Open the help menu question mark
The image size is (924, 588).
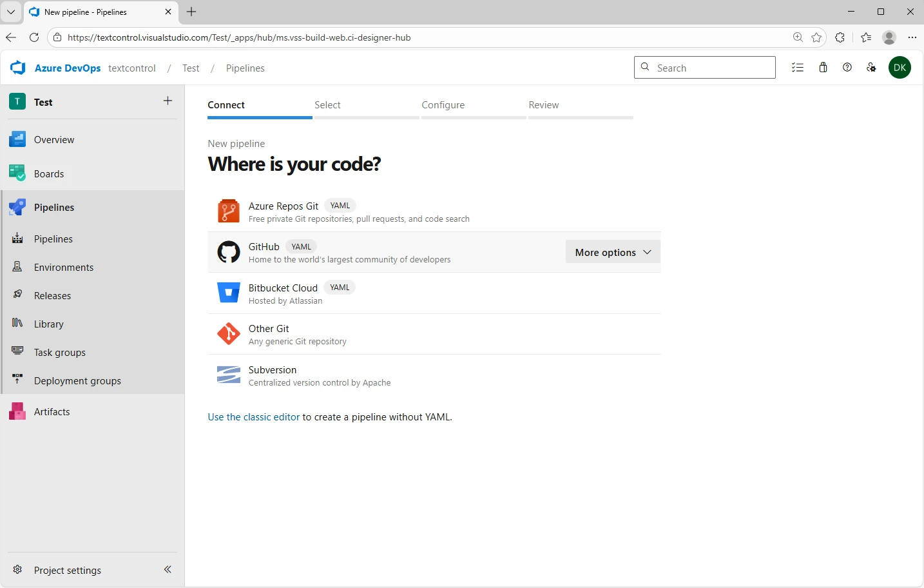[847, 67]
